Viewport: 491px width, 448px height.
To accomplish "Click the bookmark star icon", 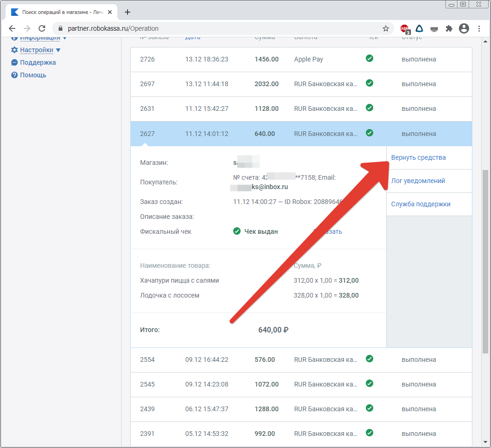I will tap(386, 28).
